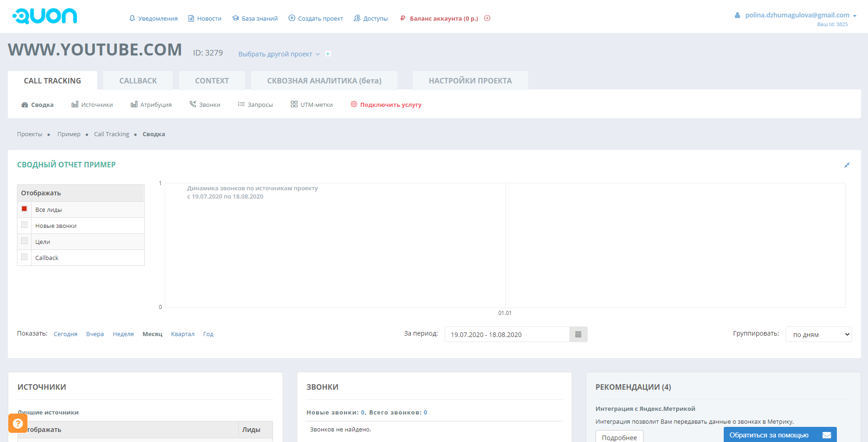This screenshot has width=868, height=442.
Task: Click the WWW.YOUTUBE.COM project title
Action: (95, 50)
